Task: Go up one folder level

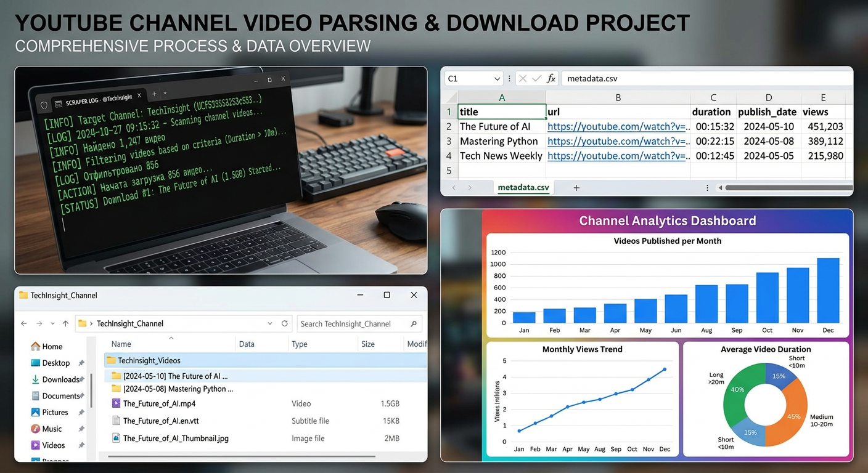Action: pos(65,323)
